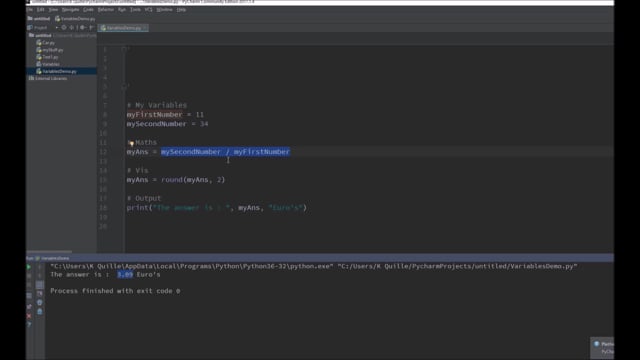
Task: Clear console output with the trash icon
Action: coord(40,311)
